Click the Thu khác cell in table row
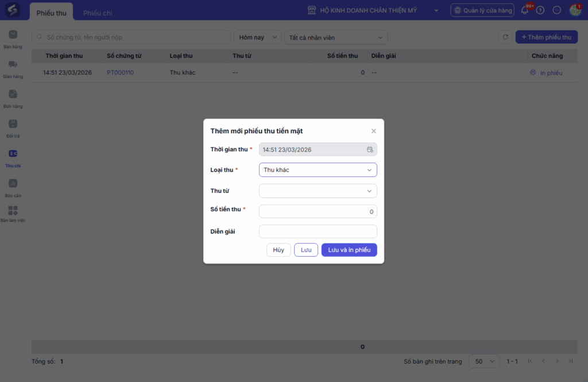 click(183, 72)
